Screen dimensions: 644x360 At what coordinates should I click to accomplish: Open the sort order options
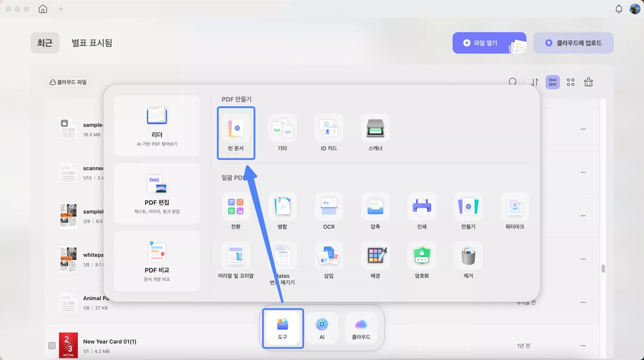click(535, 82)
